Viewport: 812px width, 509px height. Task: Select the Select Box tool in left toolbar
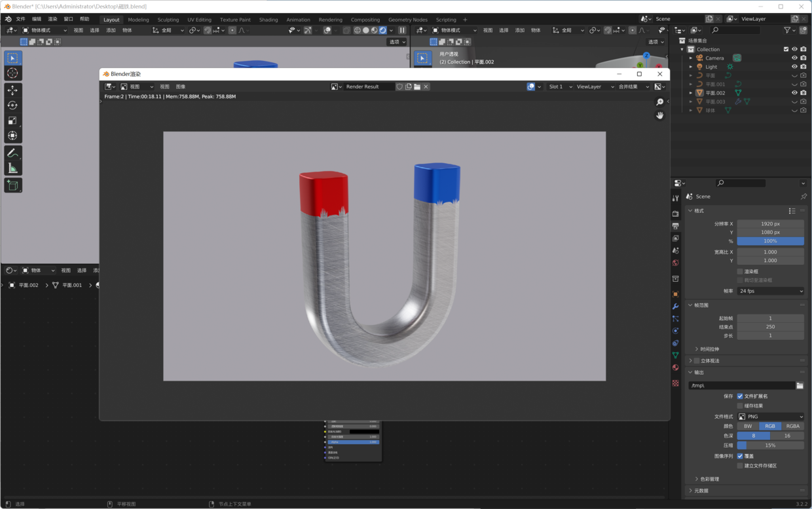point(12,58)
